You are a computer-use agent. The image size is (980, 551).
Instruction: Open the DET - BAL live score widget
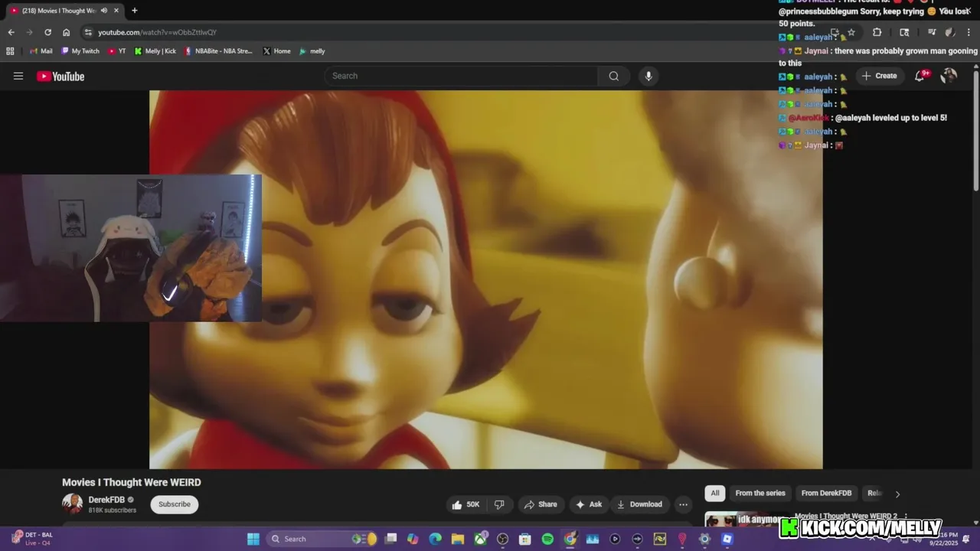click(32, 538)
